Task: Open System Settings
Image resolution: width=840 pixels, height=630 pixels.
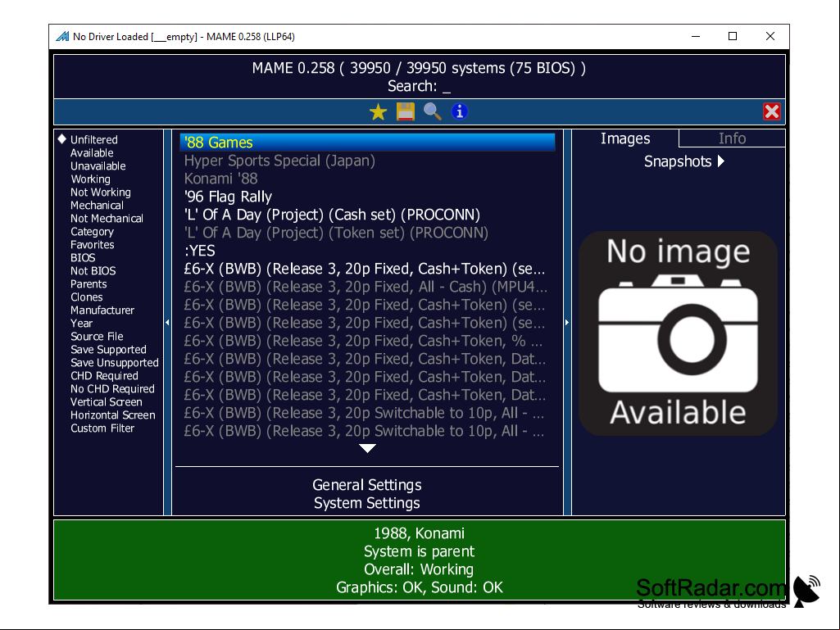Action: [x=367, y=503]
